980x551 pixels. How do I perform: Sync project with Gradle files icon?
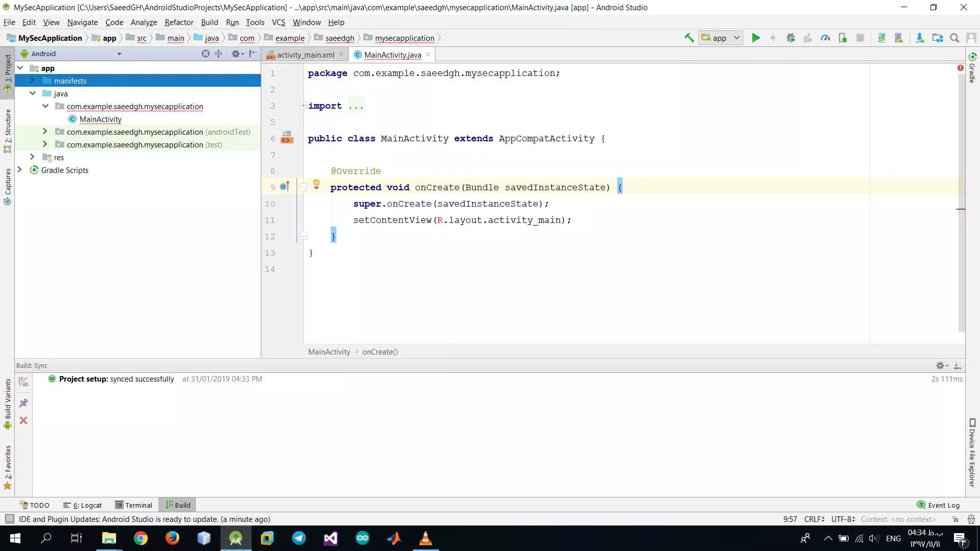[881, 38]
